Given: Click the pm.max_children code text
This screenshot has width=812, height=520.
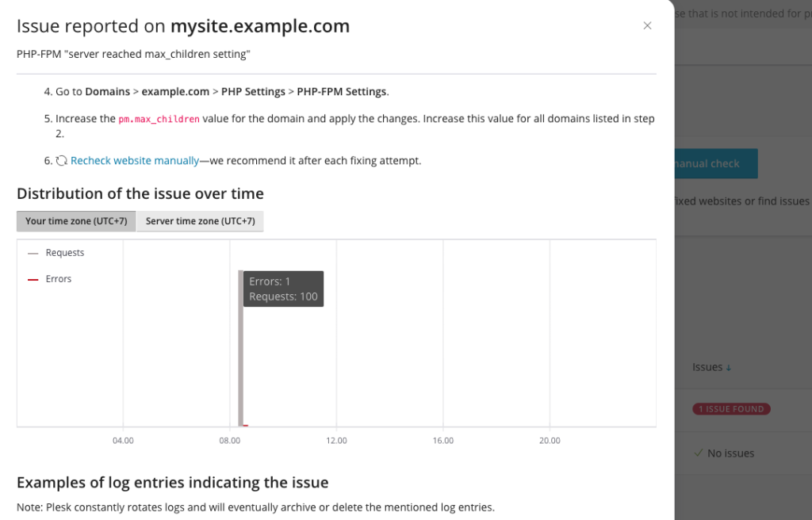Looking at the screenshot, I should pos(159,119).
